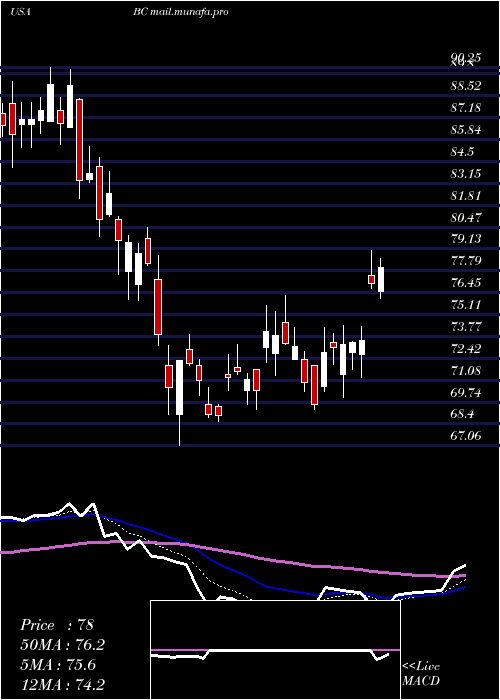
Task: Click the 77.79 price axis label
Action: 466,260
